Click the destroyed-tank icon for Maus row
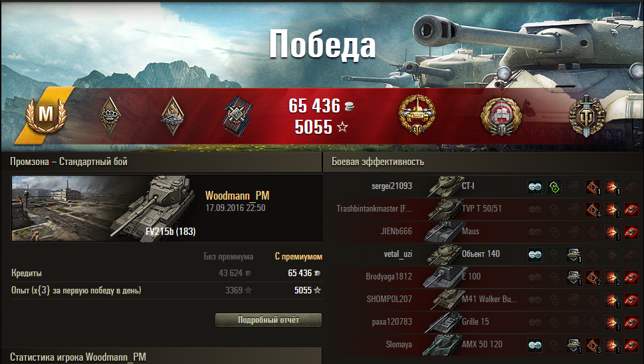This screenshot has height=364, width=644. pyautogui.click(x=631, y=232)
